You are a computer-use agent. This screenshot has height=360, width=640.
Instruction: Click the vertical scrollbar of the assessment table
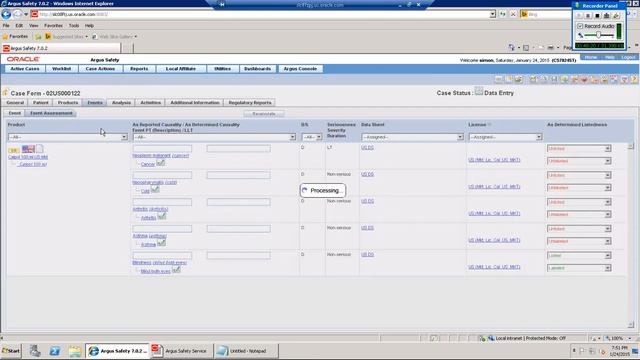[x=631, y=235]
